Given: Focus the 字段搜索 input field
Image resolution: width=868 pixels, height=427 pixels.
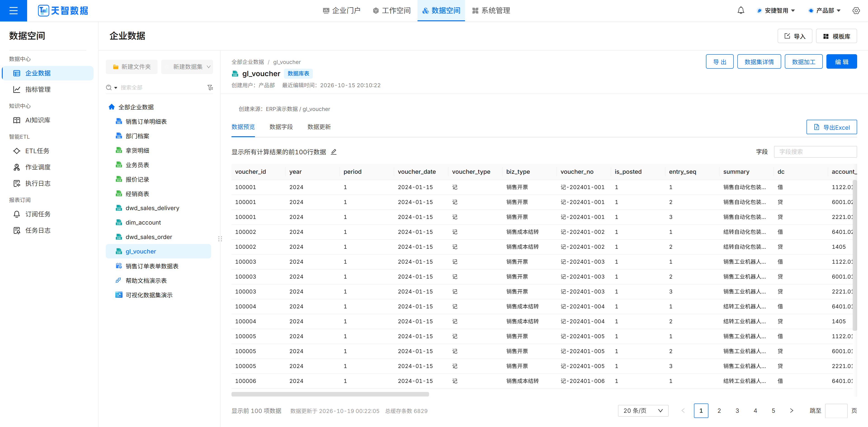Looking at the screenshot, I should click(815, 152).
